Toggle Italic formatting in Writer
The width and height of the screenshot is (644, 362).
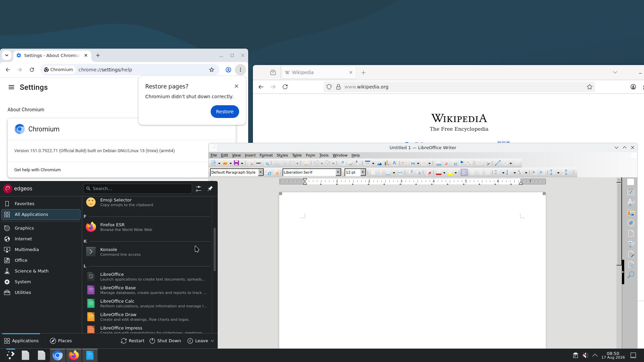click(381, 173)
